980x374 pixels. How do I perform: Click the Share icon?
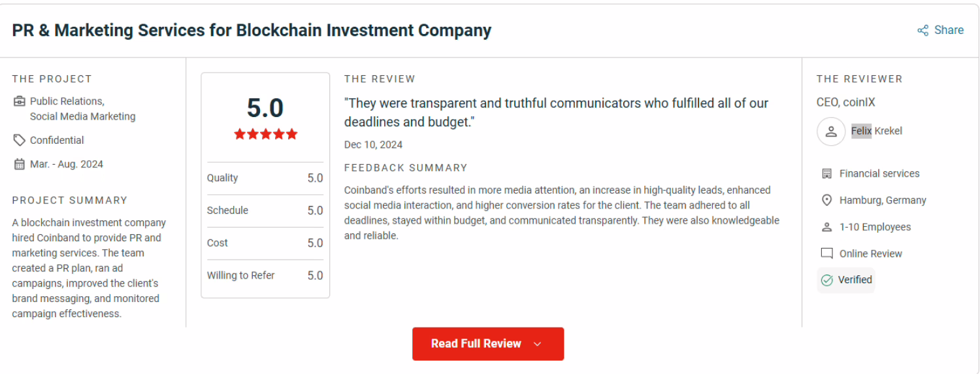click(x=923, y=31)
